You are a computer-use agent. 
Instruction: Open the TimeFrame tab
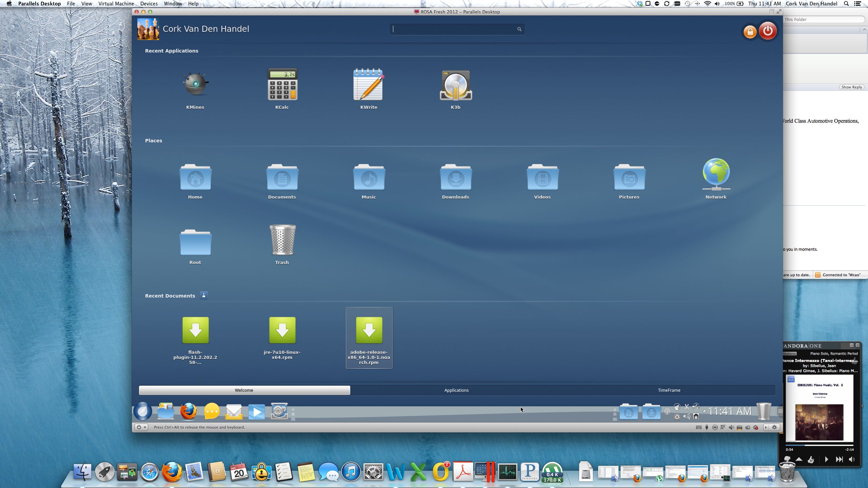coord(669,390)
